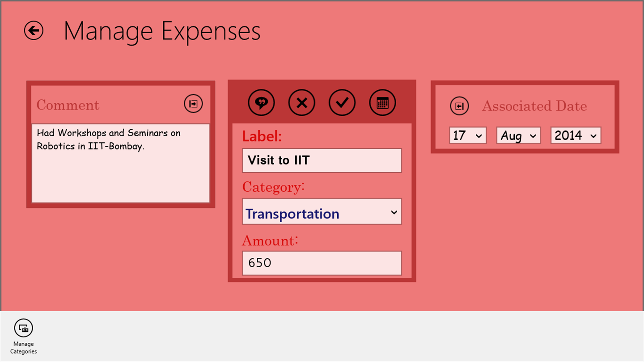Click the Associated Date heading
Screen dimensions: 644x362
(x=534, y=106)
